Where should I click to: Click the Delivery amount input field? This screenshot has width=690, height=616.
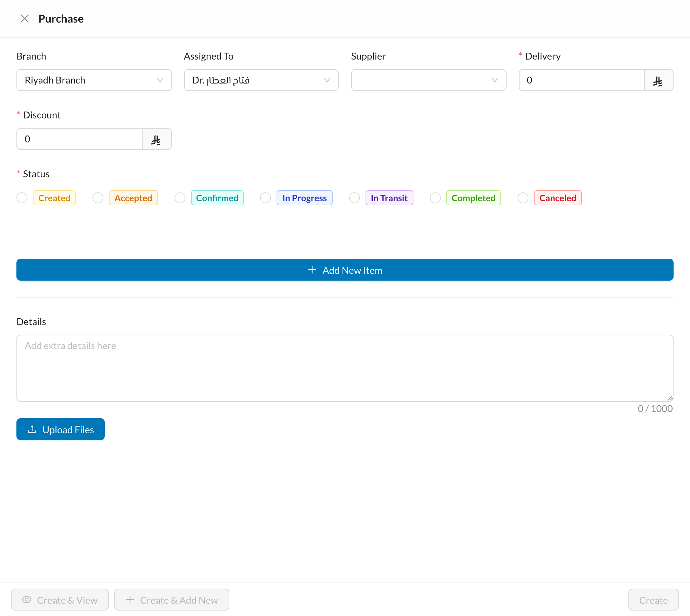click(582, 80)
